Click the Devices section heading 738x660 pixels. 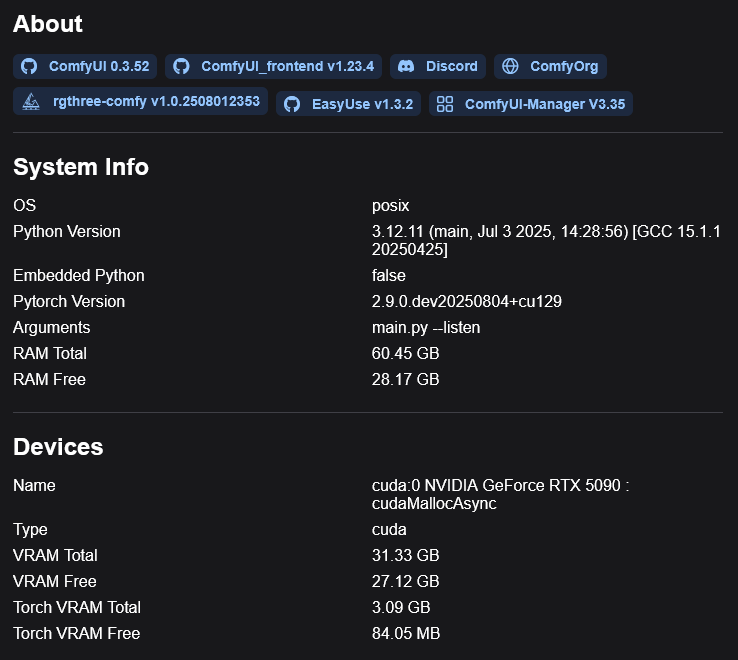(x=58, y=446)
